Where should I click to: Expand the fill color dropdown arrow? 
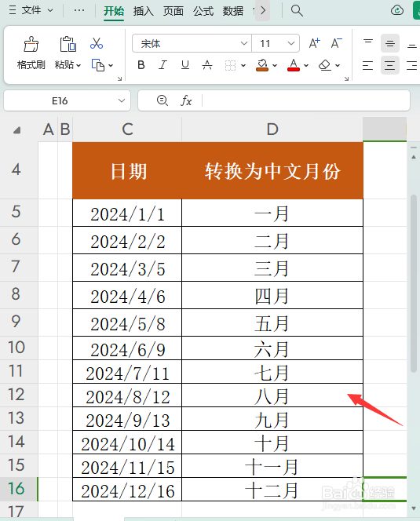[275, 65]
